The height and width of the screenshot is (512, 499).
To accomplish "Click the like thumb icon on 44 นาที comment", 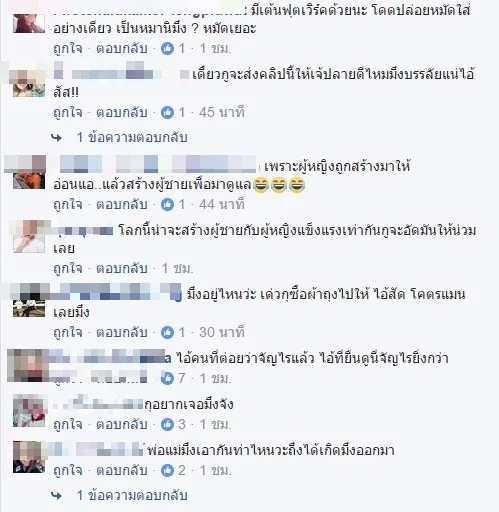I will pyautogui.click(x=167, y=204).
